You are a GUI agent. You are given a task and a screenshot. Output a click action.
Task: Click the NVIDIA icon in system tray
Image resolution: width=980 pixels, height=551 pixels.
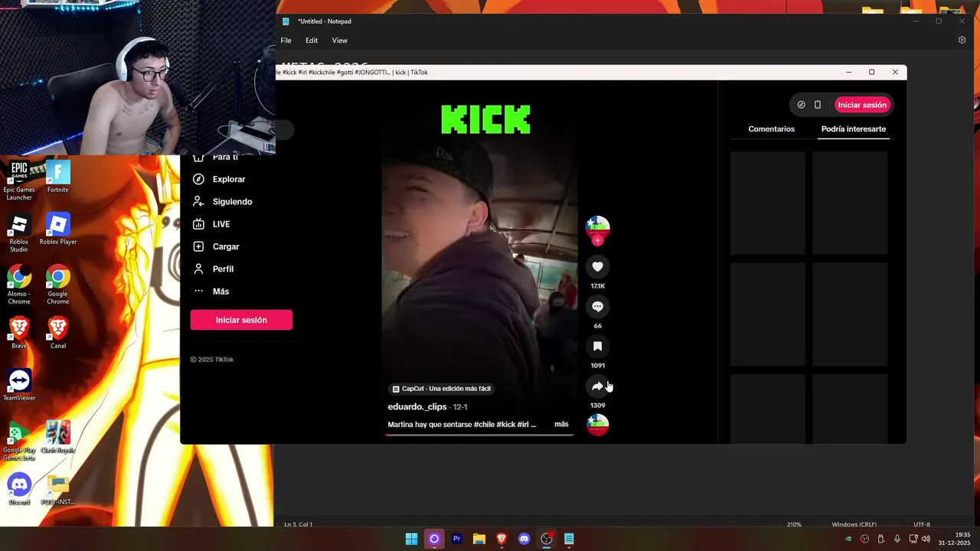(x=848, y=539)
